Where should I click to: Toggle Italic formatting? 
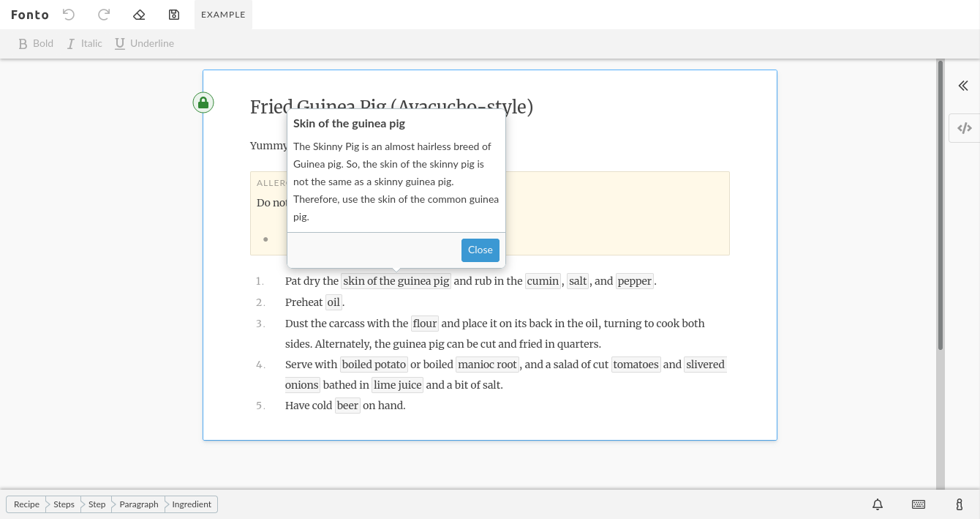84,43
